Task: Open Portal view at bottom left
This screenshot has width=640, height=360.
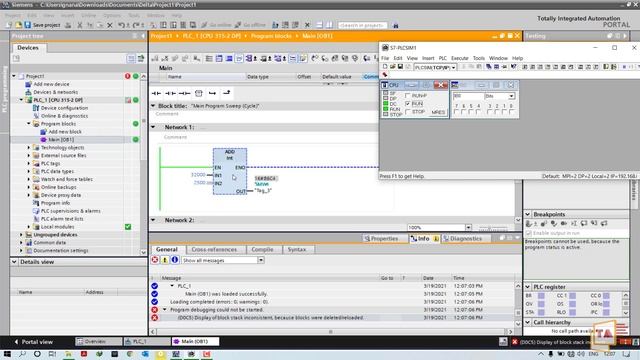Action: click(33, 342)
